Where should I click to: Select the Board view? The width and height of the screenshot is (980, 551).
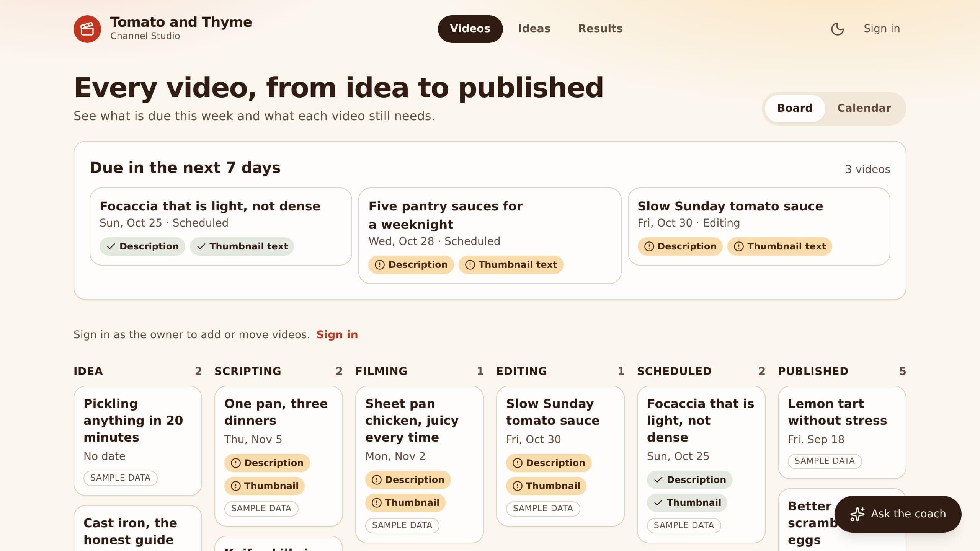coord(795,108)
